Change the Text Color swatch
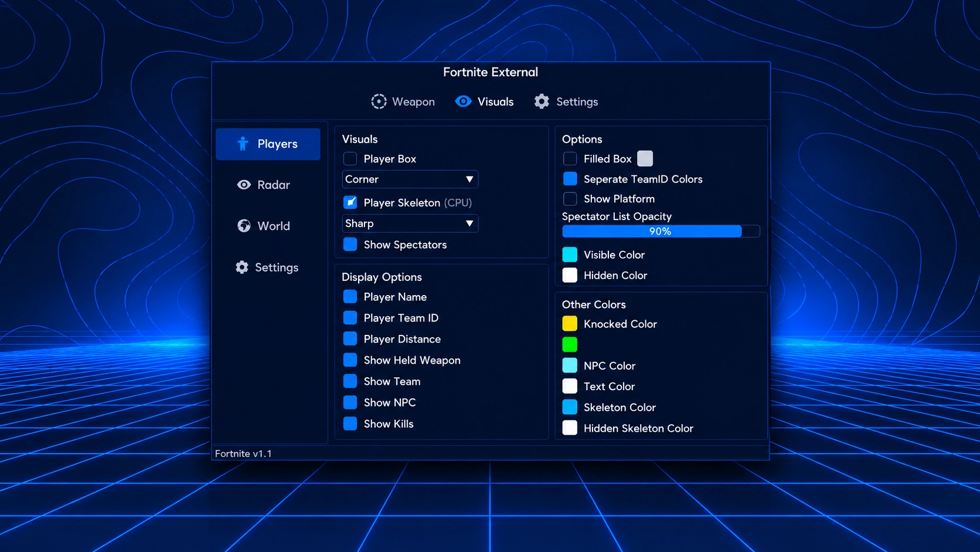Screen dimensions: 980x552 (570, 386)
